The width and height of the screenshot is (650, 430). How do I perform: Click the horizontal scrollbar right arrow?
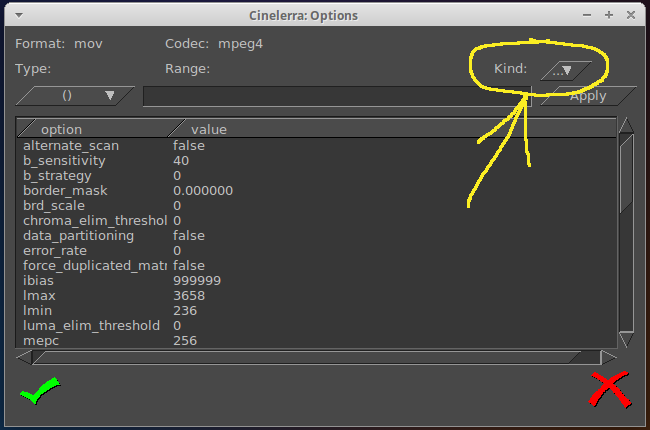(x=608, y=357)
